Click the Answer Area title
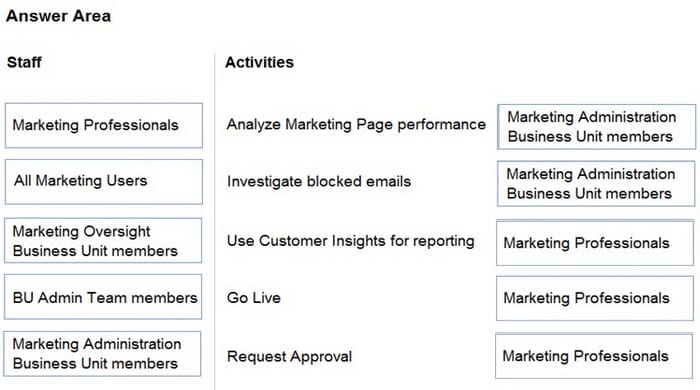The image size is (700, 390). pos(58,16)
